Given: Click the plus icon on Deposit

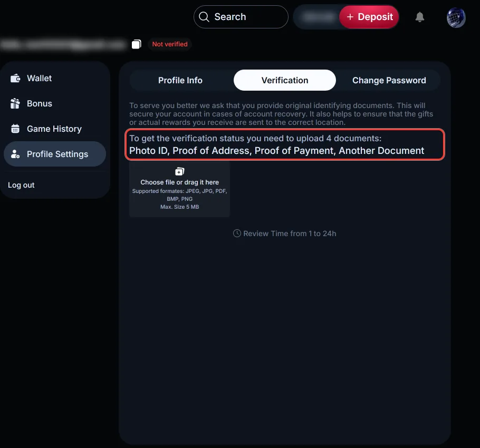Looking at the screenshot, I should 350,17.
